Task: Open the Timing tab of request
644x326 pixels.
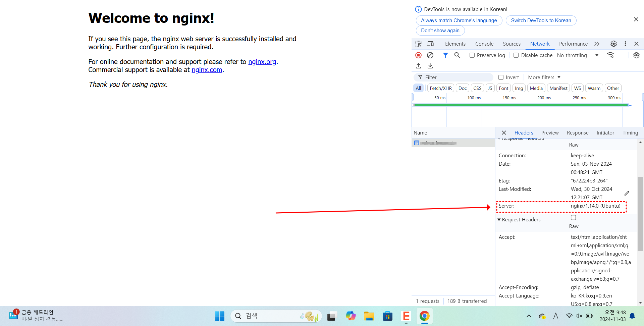Action: 630,133
